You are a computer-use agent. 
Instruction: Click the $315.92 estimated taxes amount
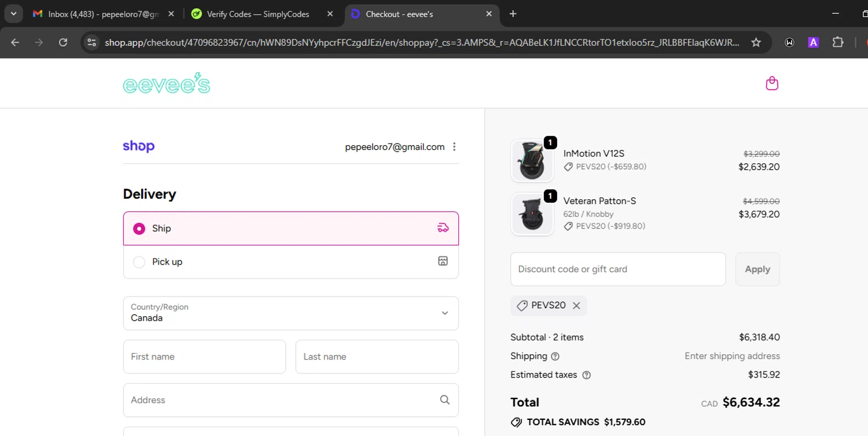tap(764, 375)
